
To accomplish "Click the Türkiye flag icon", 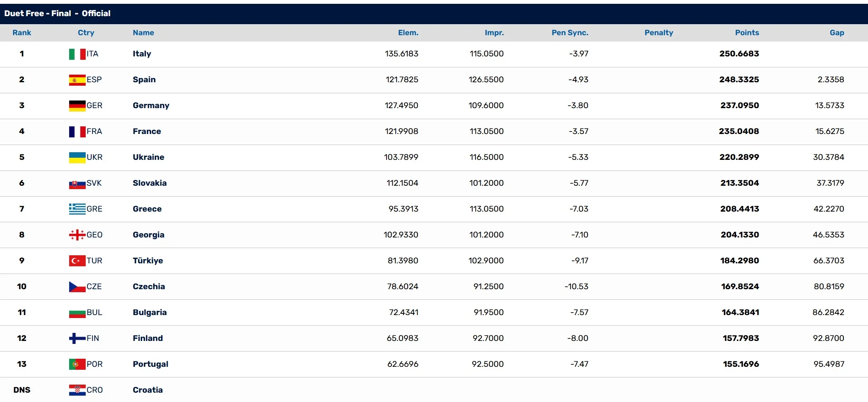I will [77, 261].
